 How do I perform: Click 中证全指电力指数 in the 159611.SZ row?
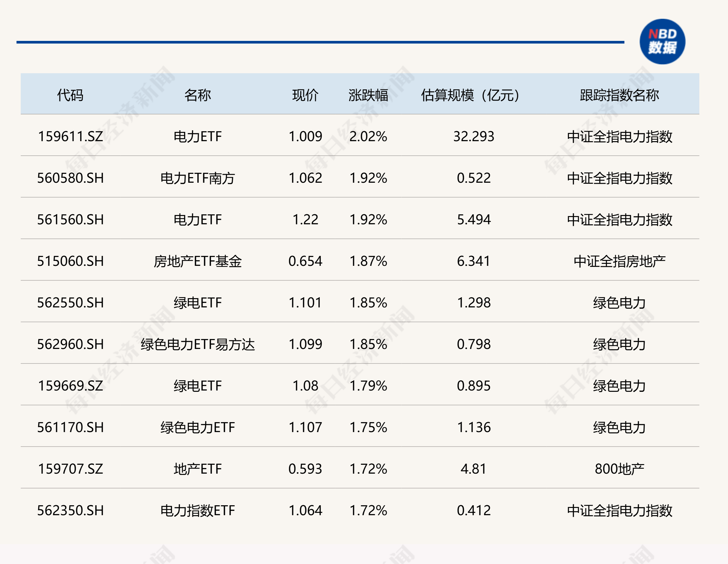click(619, 136)
